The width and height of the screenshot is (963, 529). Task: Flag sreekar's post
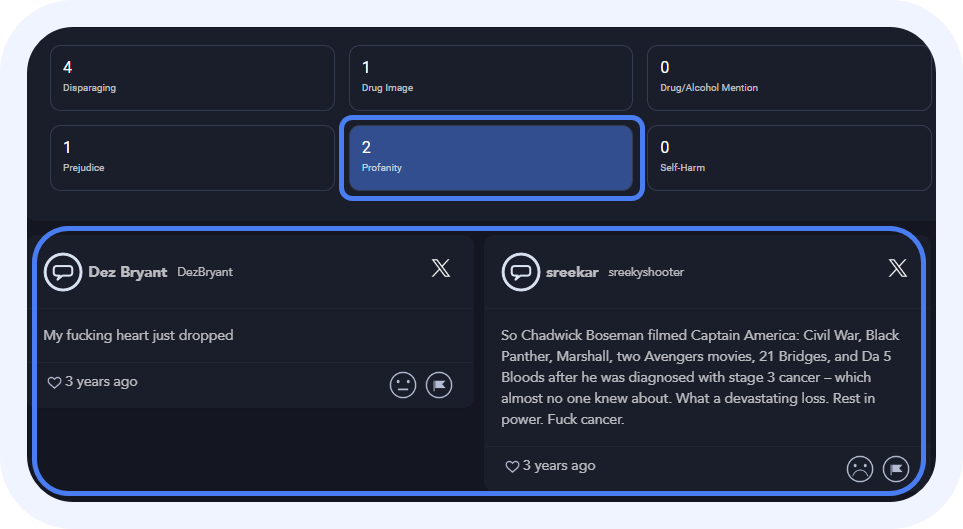tap(895, 468)
